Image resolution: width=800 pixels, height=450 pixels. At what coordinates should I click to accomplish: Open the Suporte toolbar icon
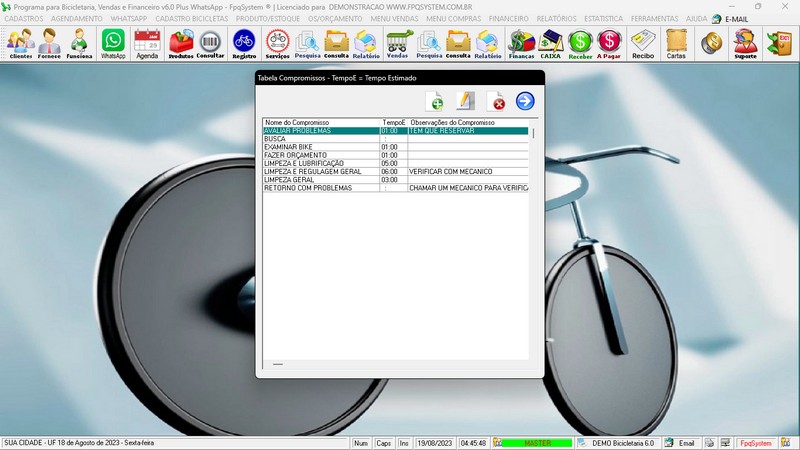[745, 43]
